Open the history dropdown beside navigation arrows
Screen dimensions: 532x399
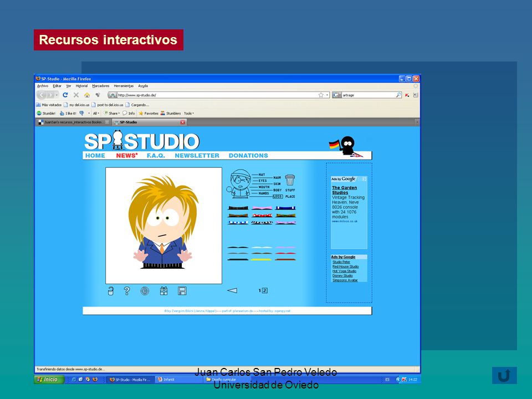[x=57, y=95]
